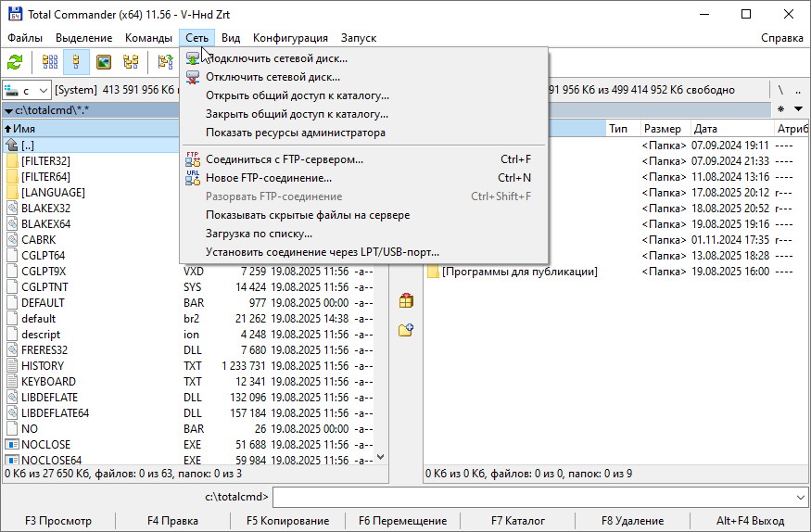Sort right panel by Размер column
Screen dimensions: 811x532
(665, 129)
